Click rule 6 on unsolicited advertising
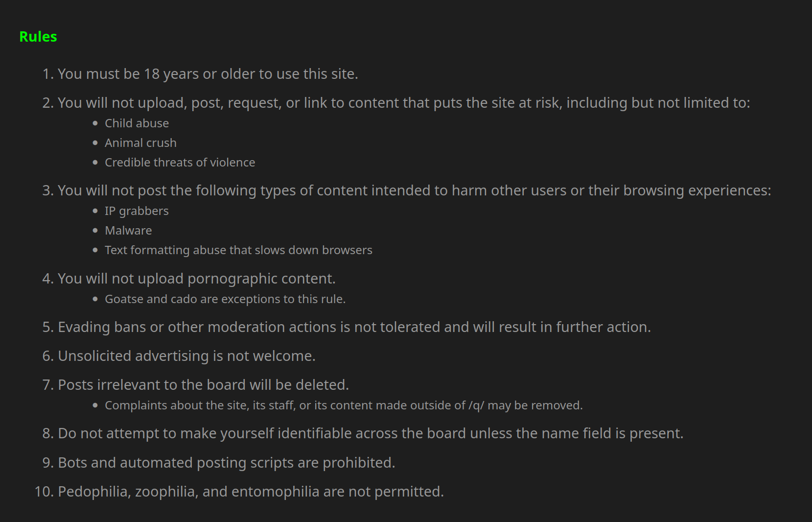Screen dimensions: 812x522 pos(186,356)
